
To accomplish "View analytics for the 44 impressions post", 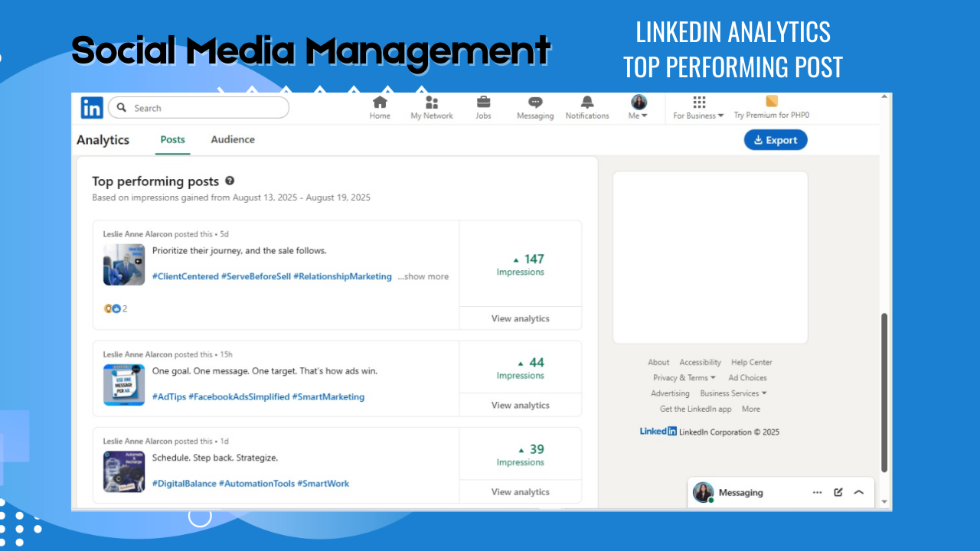I will [521, 405].
